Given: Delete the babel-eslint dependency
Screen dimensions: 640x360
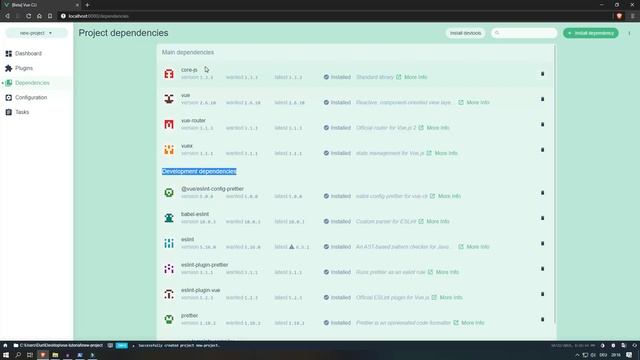Looking at the screenshot, I should (542, 218).
